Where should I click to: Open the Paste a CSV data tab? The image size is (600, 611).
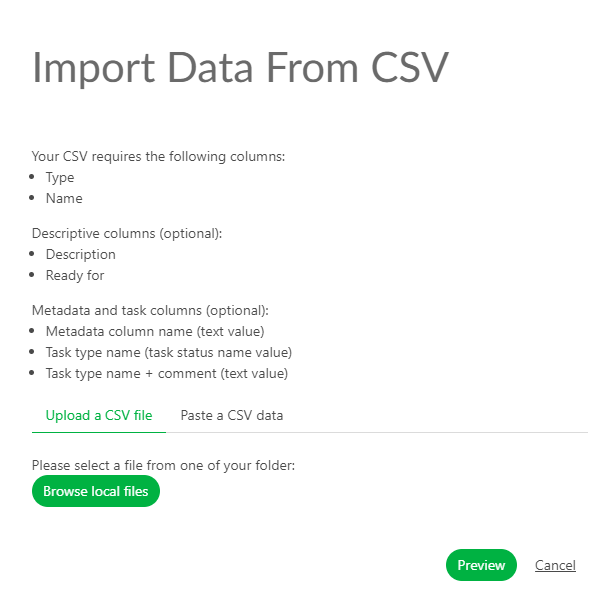pyautogui.click(x=232, y=415)
